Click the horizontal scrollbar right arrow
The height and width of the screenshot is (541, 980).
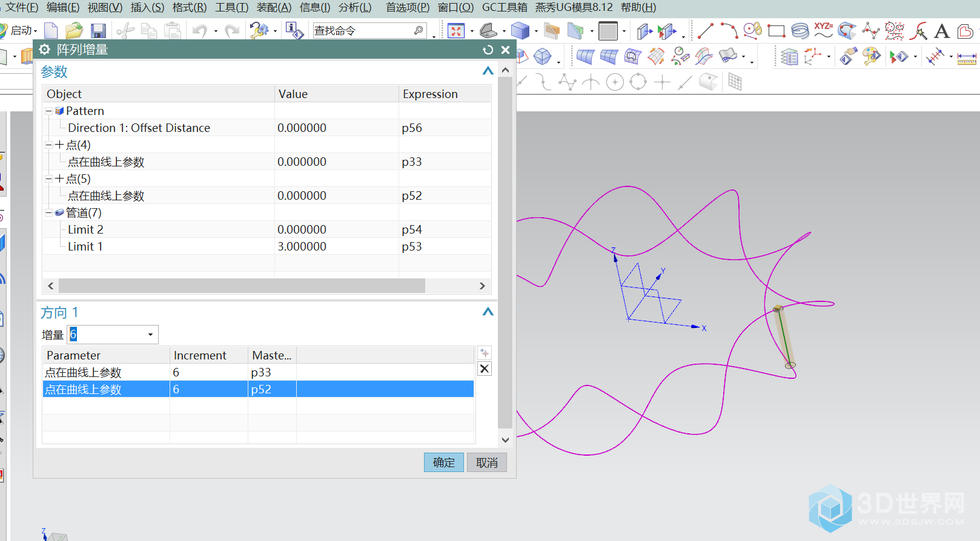click(x=482, y=286)
